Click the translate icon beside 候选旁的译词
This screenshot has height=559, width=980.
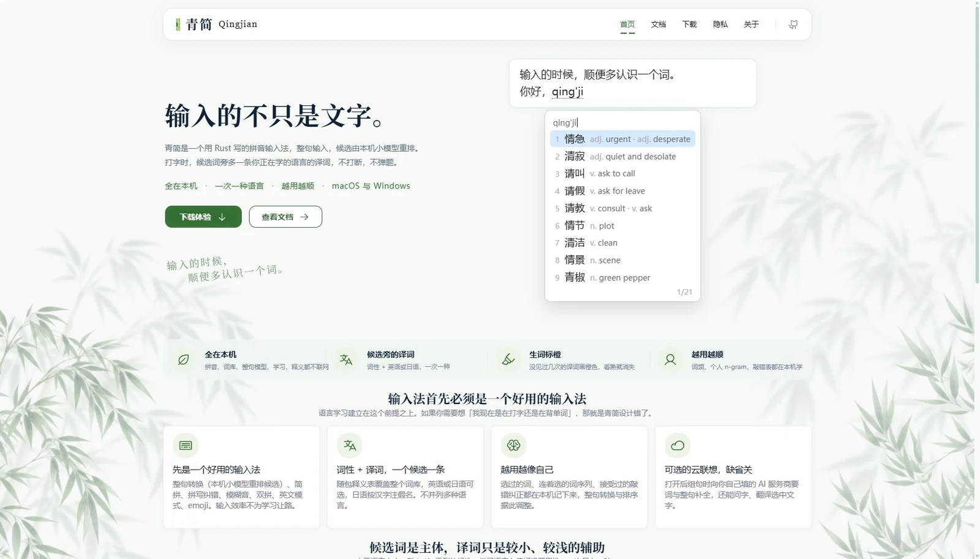[346, 360]
